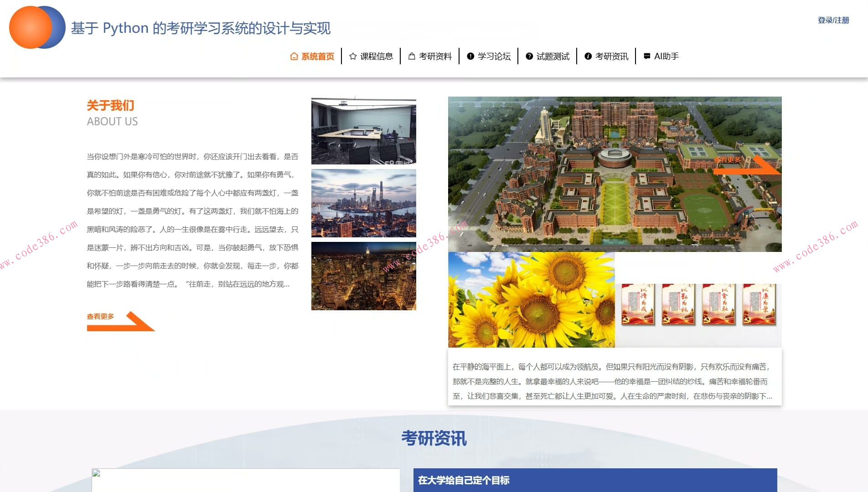Click the 考研资讯 section heading
The width and height of the screenshot is (868, 492).
(434, 438)
